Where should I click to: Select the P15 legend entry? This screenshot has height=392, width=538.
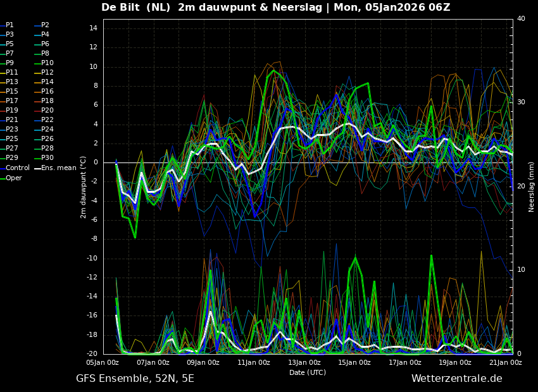tap(9, 91)
